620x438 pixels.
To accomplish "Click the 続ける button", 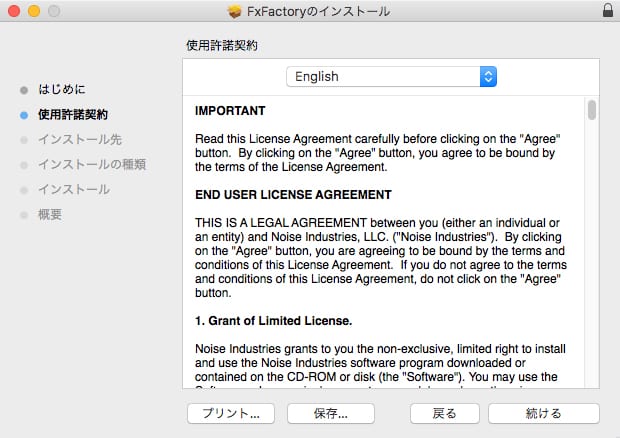I will pyautogui.click(x=544, y=413).
